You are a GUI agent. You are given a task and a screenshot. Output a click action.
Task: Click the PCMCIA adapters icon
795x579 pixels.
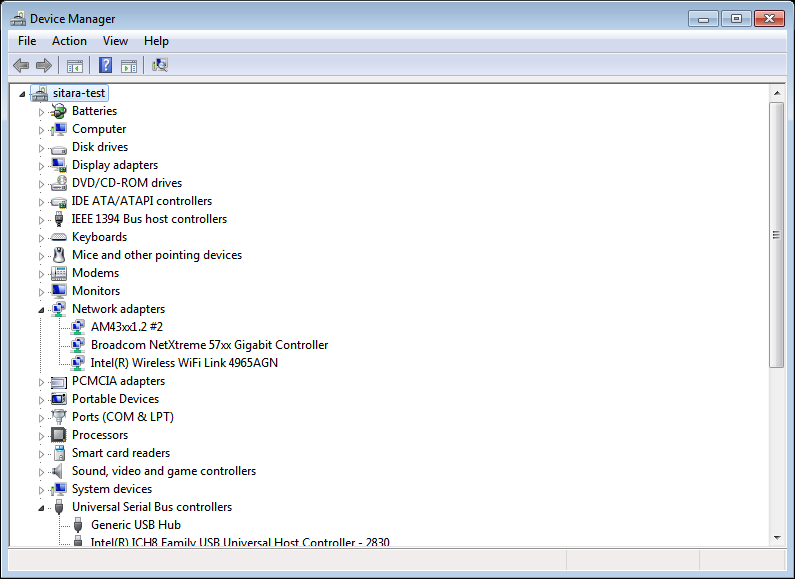pyautogui.click(x=59, y=382)
